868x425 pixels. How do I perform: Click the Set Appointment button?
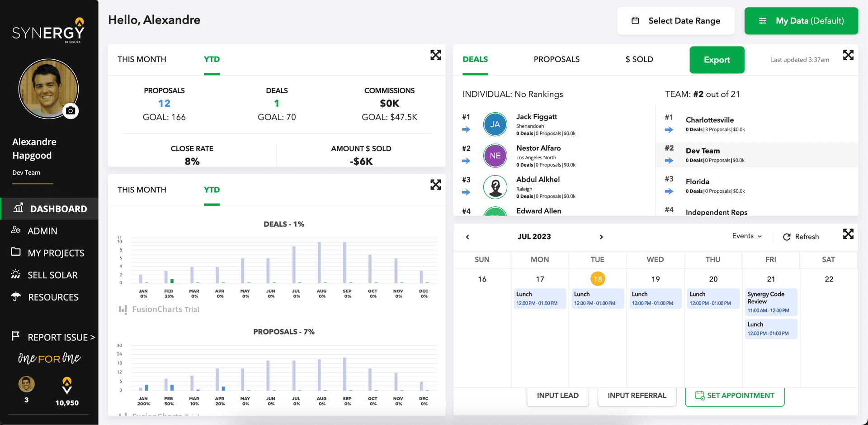coord(735,396)
